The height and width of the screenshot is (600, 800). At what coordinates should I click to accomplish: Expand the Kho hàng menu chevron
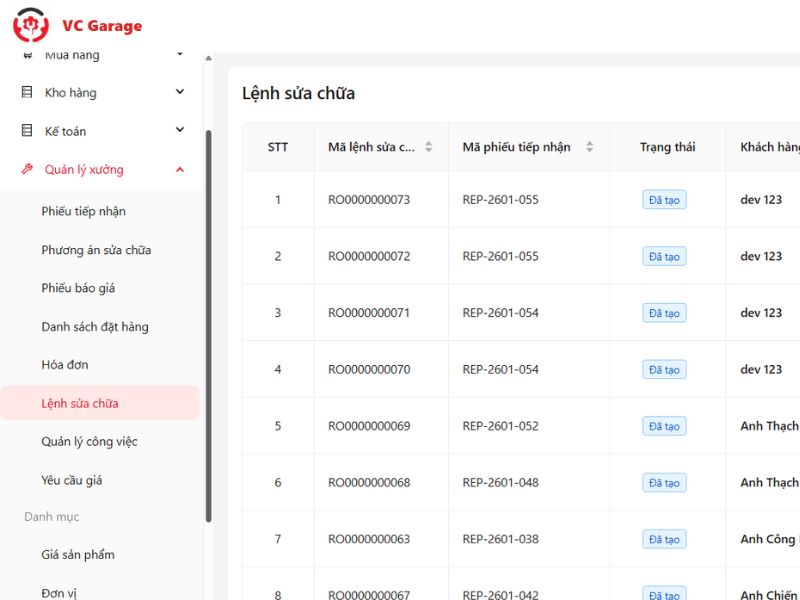pos(180,92)
